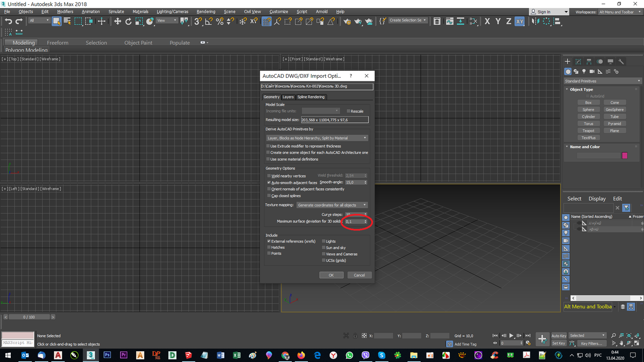644x362 pixels.
Task: Click Maximum surface deviation value field
Action: click(354, 221)
